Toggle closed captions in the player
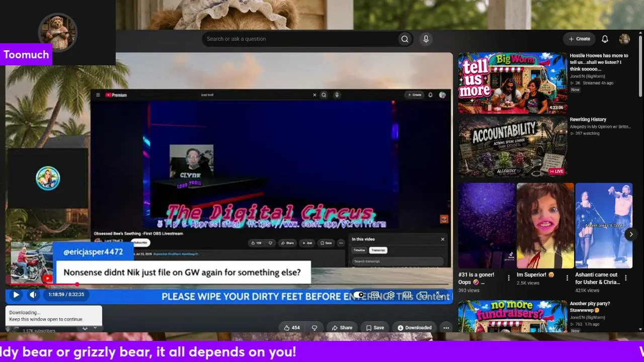The height and width of the screenshot is (362, 644). coord(375,295)
